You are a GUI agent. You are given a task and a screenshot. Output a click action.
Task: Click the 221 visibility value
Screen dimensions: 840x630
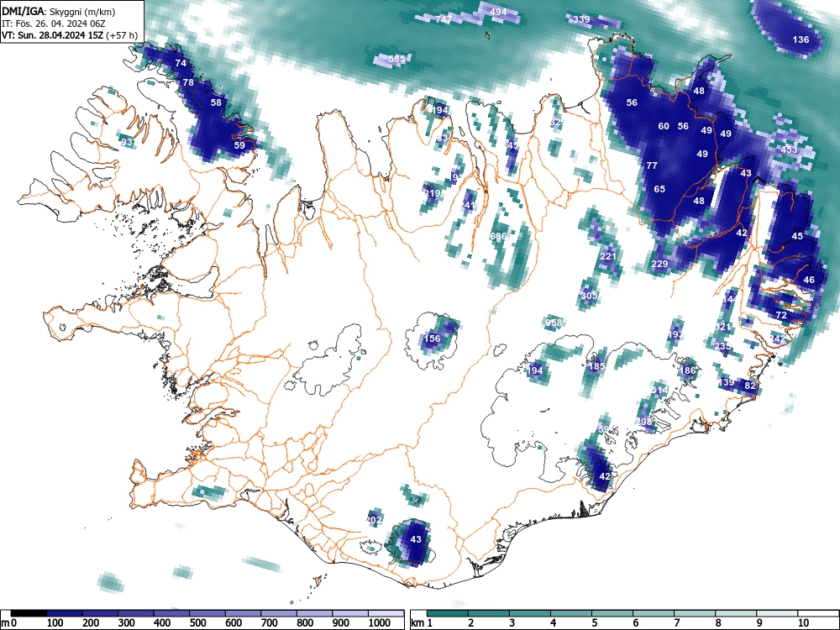[x=608, y=256]
